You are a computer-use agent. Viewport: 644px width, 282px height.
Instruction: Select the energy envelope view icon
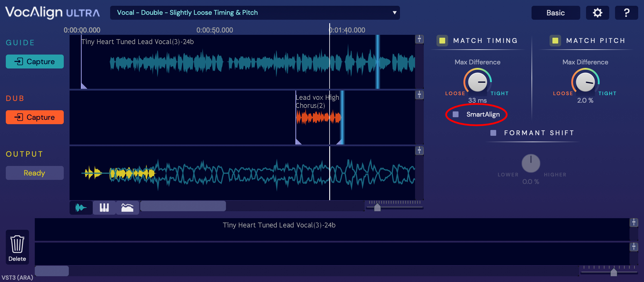tap(127, 207)
